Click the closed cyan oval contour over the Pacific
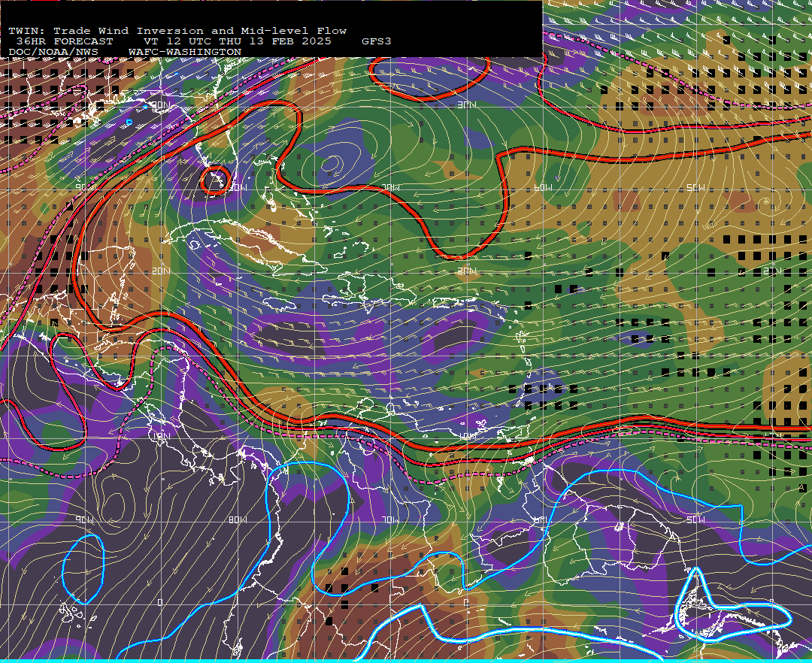This screenshot has width=812, height=663. click(83, 569)
